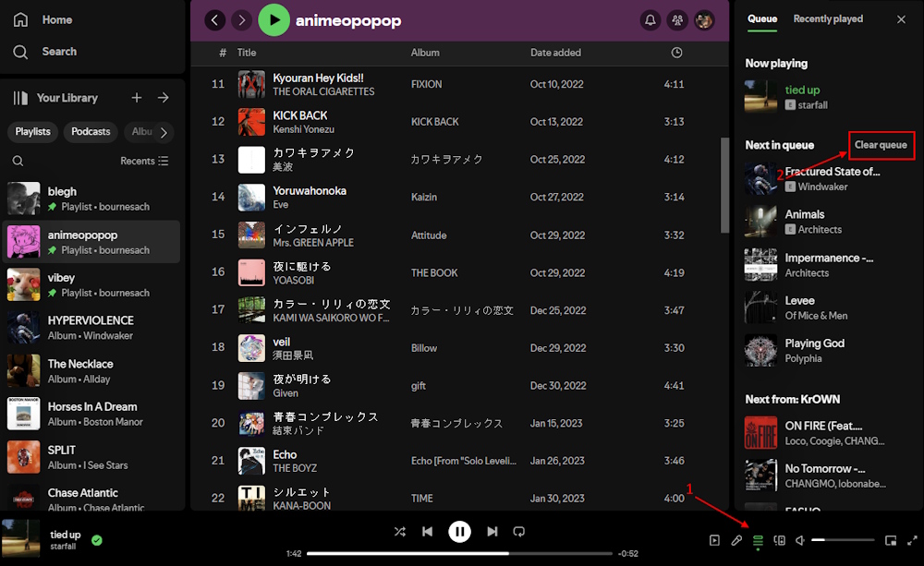The height and width of the screenshot is (566, 924).
Task: Open now-playing cover art in player bar
Action: [20, 538]
